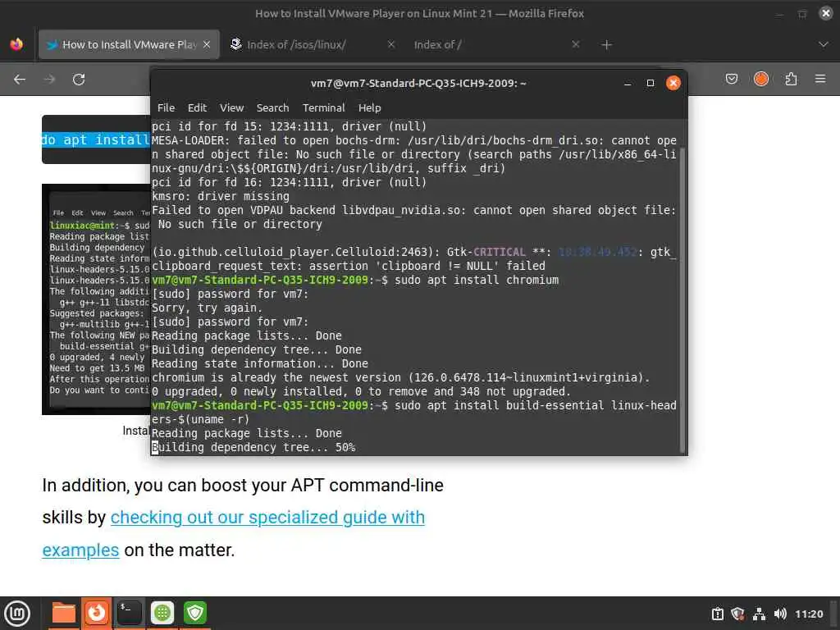This screenshot has height=630, width=840.
Task: Open the terminal Edit menu
Action: (x=197, y=107)
